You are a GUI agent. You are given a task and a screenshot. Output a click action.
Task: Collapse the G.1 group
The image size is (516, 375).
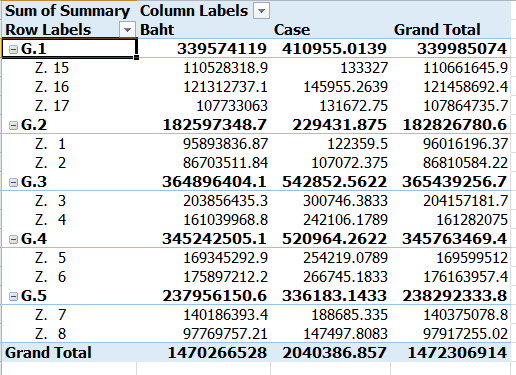coord(13,49)
